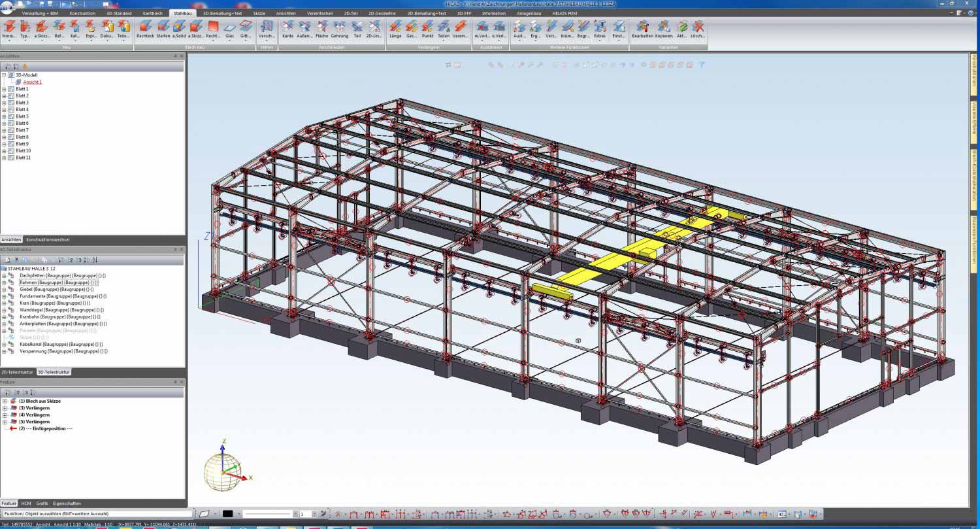This screenshot has width=980, height=529.
Task: Click the command prompt input field
Action: (97, 514)
